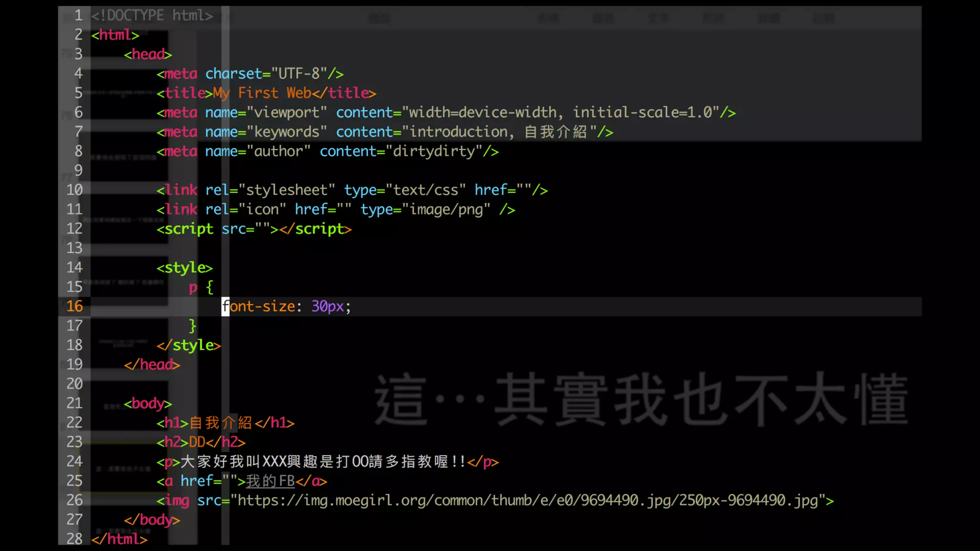Screen dimensions: 980x551
Task: Click the UTF-8 charset value
Action: (x=299, y=74)
